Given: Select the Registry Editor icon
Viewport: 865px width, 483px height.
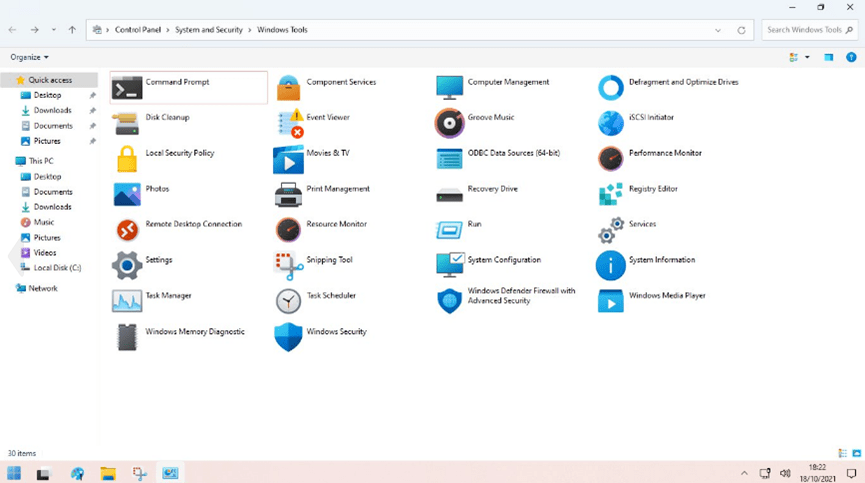Looking at the screenshot, I should pos(610,194).
